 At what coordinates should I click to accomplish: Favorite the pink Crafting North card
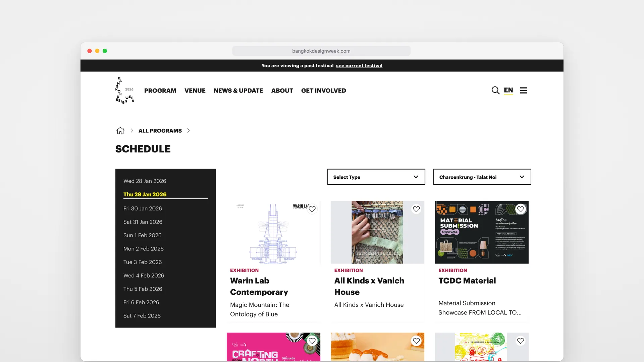[312, 341]
